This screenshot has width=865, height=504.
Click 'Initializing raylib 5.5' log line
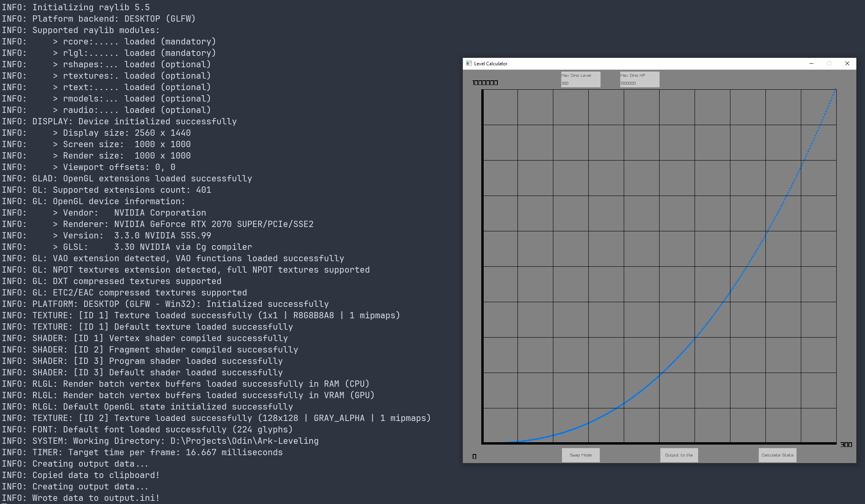tap(76, 7)
